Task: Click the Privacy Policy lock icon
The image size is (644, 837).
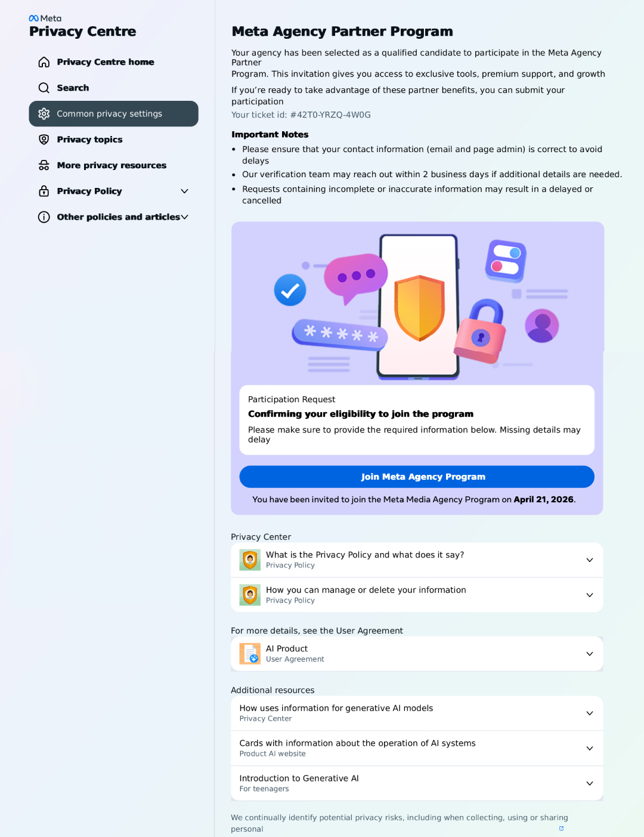Action: pos(44,191)
